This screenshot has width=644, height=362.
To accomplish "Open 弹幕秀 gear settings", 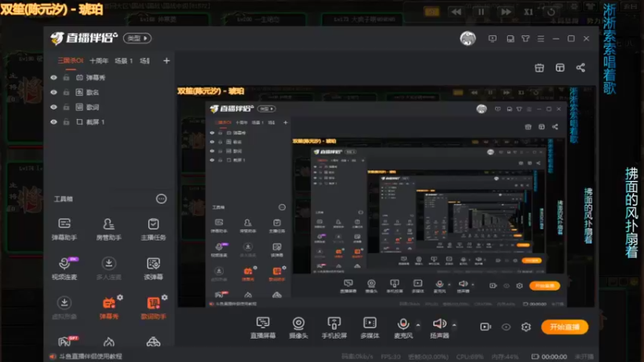I will click(x=120, y=297).
